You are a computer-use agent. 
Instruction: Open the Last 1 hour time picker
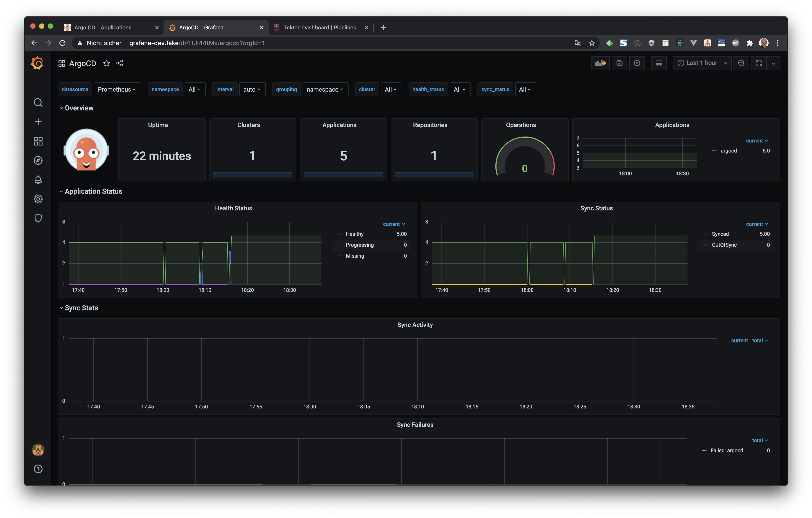point(702,63)
